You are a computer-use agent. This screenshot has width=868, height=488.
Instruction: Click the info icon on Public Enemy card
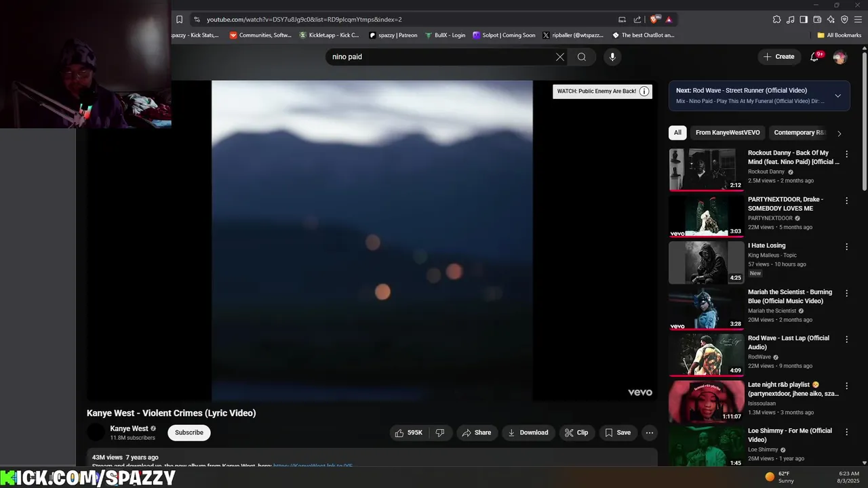(644, 91)
